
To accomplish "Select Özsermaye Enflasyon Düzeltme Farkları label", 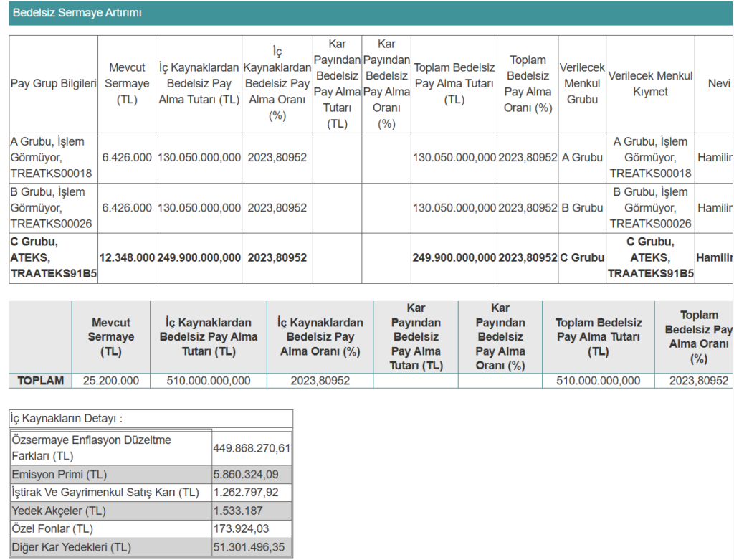I will (x=92, y=448).
